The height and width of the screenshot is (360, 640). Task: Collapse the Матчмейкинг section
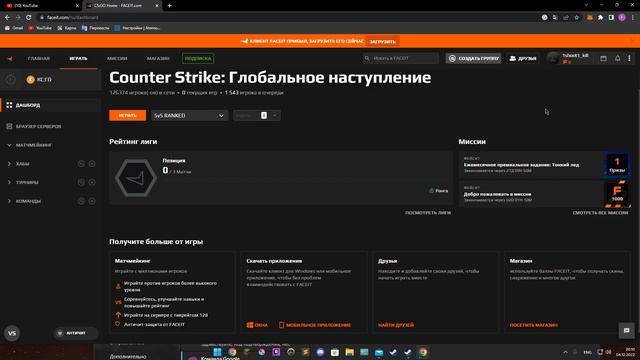[9, 145]
